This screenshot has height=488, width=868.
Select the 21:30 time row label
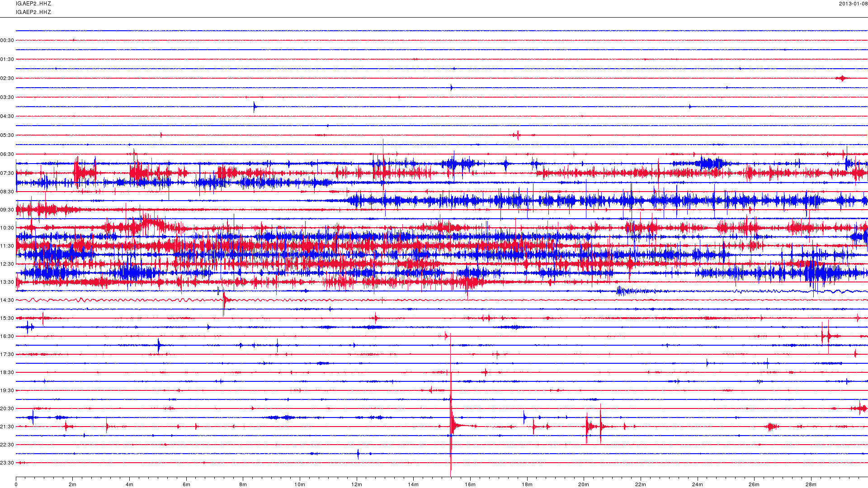pyautogui.click(x=7, y=427)
